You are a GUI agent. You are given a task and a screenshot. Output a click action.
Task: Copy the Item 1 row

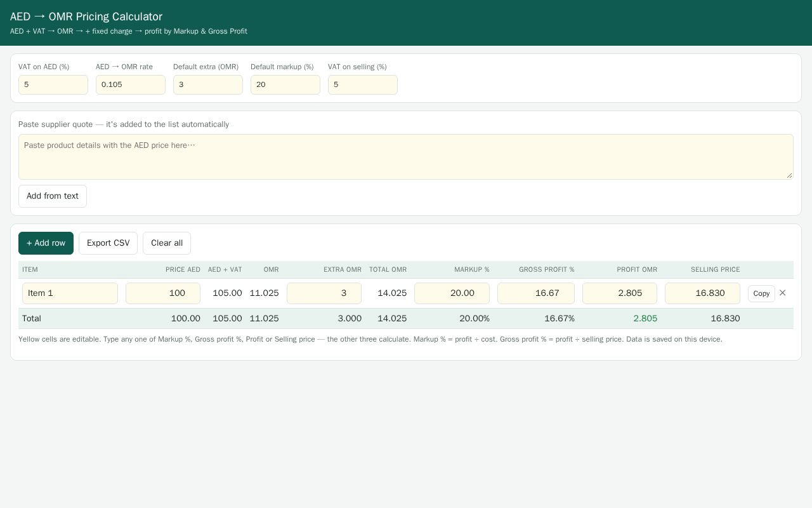(761, 293)
